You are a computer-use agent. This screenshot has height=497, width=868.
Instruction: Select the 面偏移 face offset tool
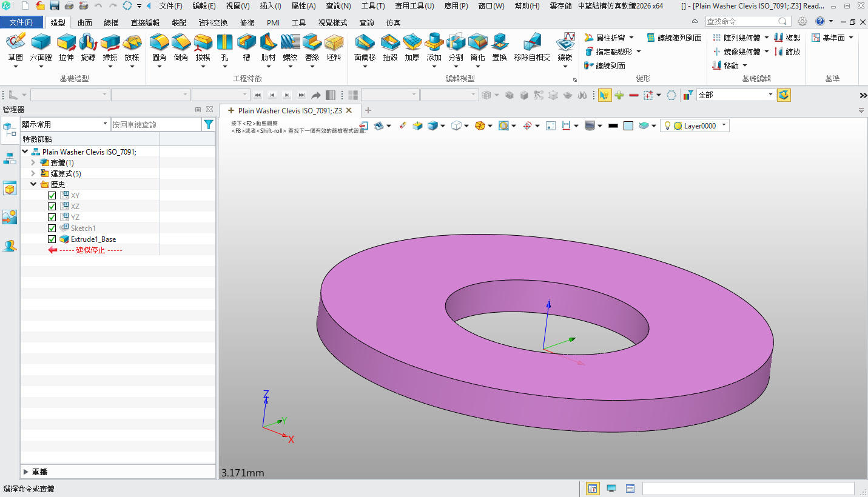365,47
